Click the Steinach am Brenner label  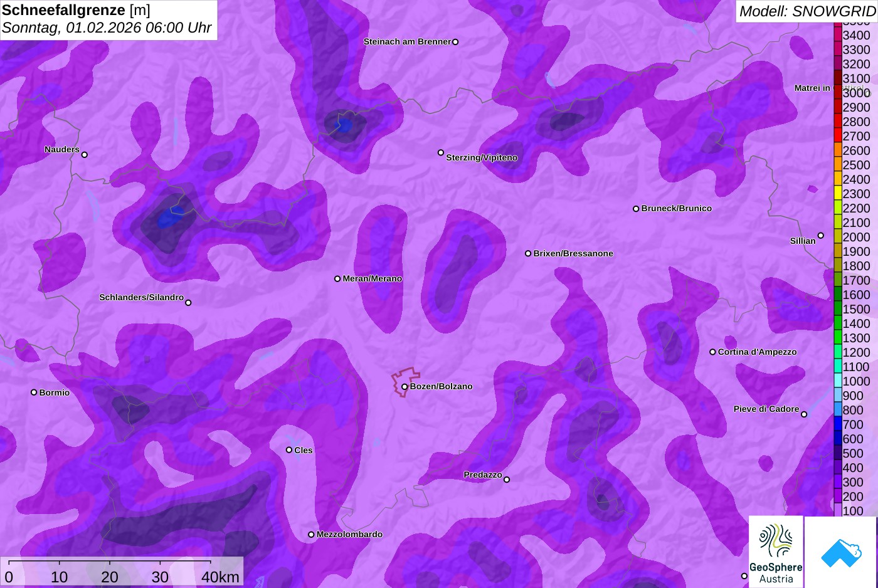407,41
